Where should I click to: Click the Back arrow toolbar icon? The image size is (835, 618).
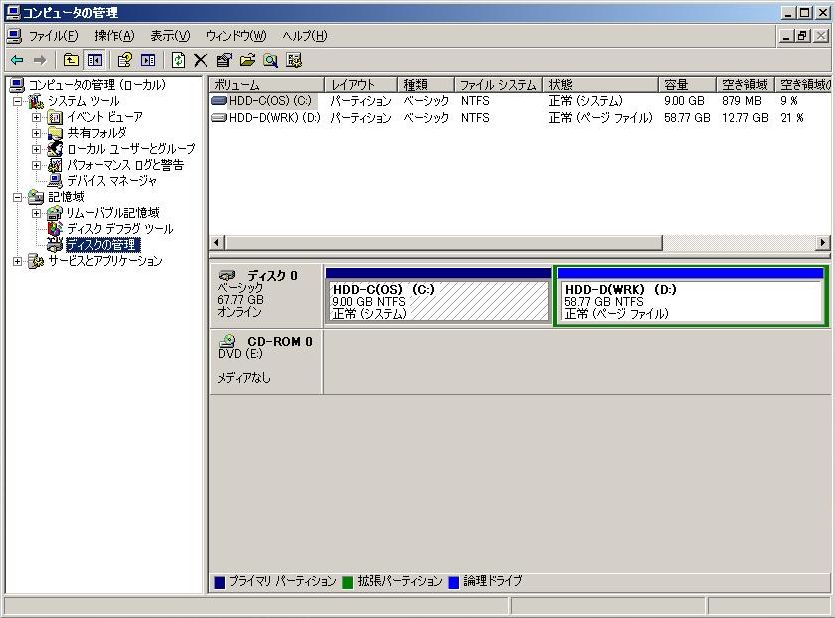(x=17, y=60)
